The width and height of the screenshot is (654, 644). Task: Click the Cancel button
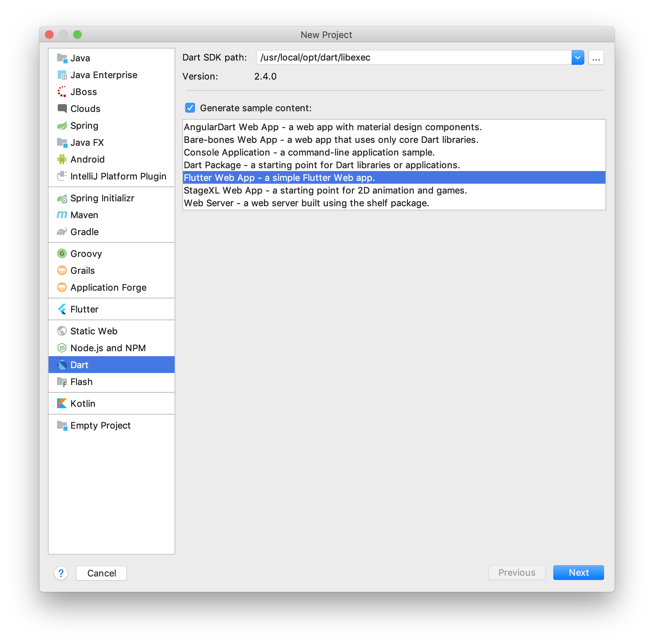[101, 573]
